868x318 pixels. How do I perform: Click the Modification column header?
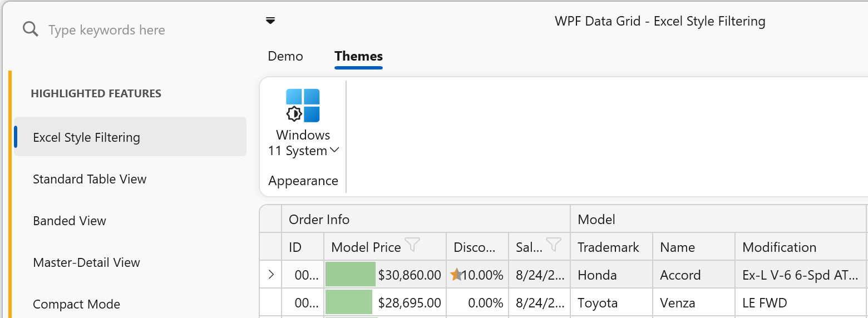800,247
